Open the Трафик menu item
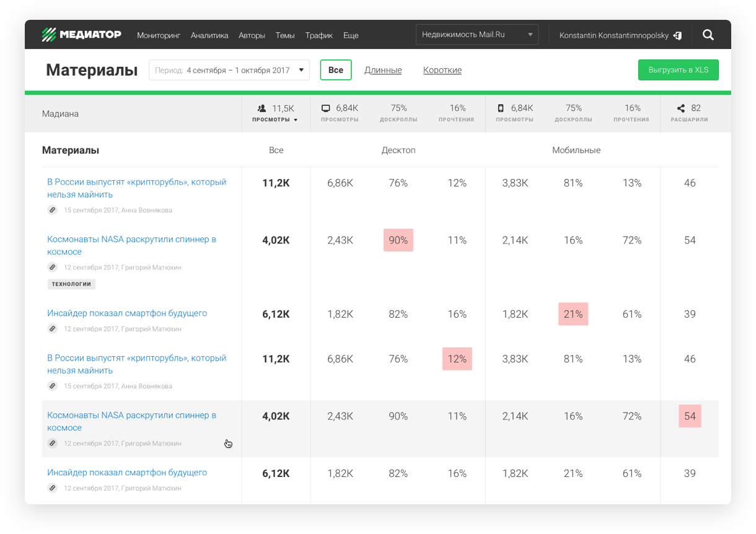 click(319, 35)
